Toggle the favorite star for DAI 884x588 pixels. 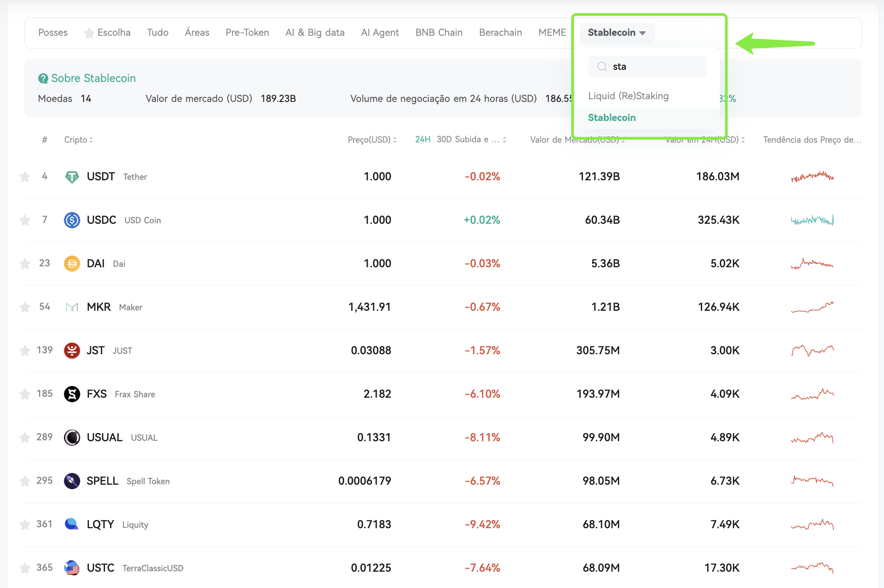[x=25, y=264]
